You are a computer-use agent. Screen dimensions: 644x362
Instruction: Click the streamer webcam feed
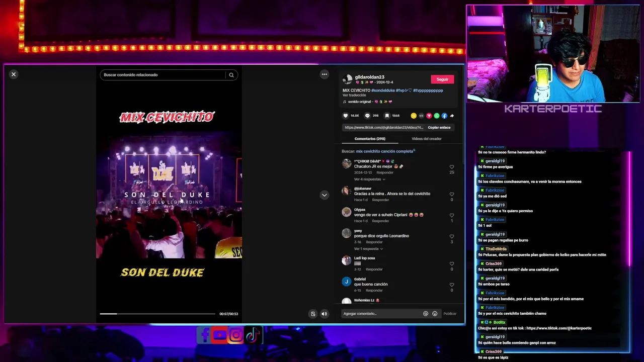point(553,53)
